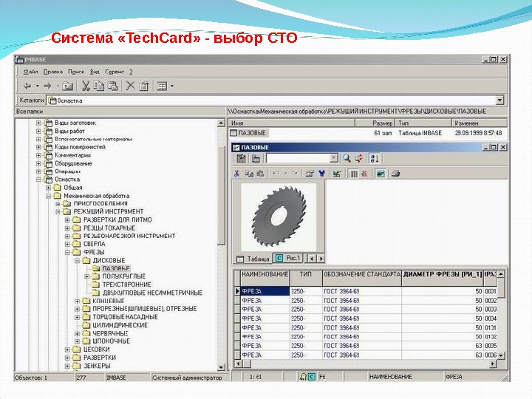
Task: Click the find-next icon beside magnifier
Action: coord(359,158)
